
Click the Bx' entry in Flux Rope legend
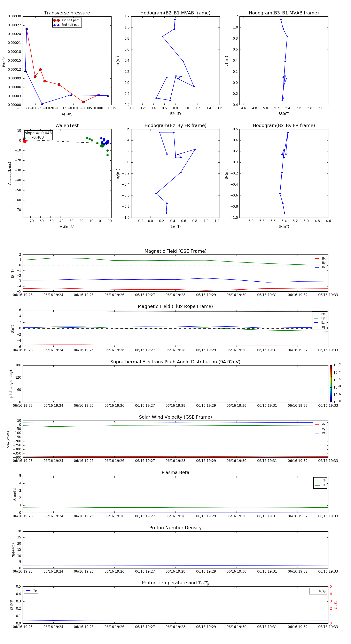pos(320,314)
